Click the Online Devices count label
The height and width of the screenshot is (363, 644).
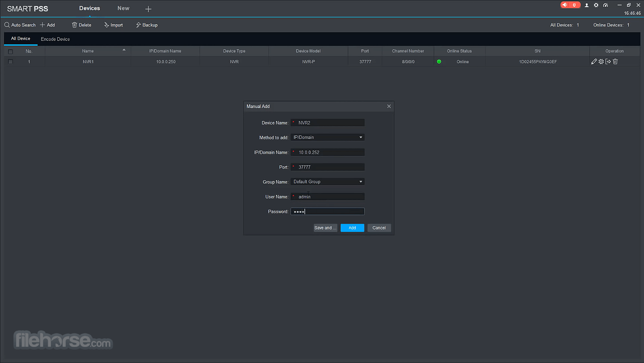[611, 25]
